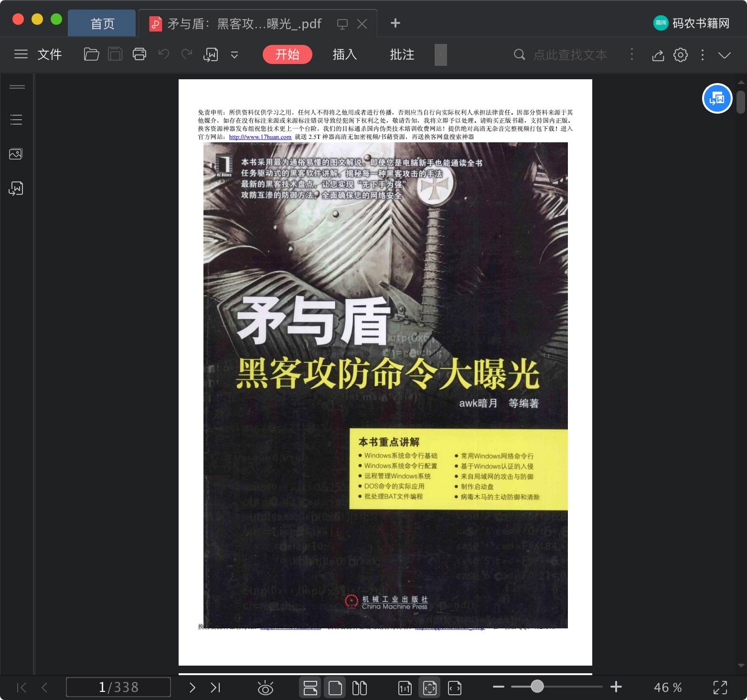Open the settings gear icon
747x700 pixels.
pos(681,55)
